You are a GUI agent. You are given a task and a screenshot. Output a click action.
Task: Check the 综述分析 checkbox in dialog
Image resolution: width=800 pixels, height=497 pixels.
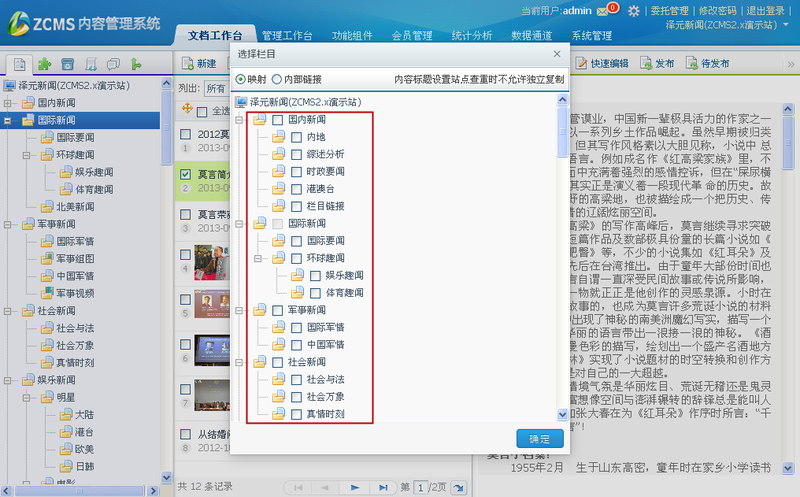(297, 154)
